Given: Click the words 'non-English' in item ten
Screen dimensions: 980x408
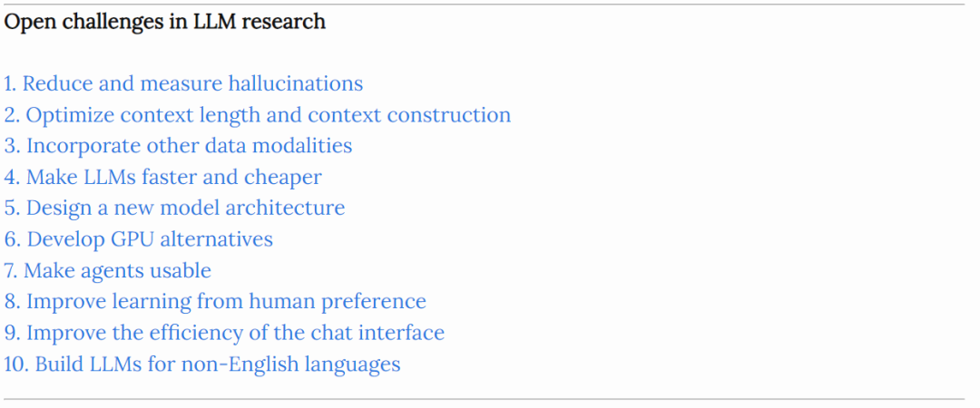Looking at the screenshot, I should pyautogui.click(x=239, y=364).
